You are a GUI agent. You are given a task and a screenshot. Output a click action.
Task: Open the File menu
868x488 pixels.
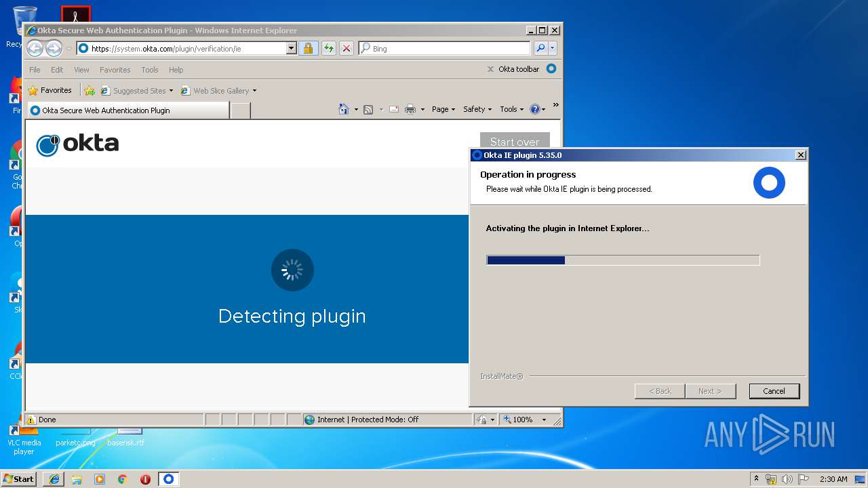tap(35, 70)
